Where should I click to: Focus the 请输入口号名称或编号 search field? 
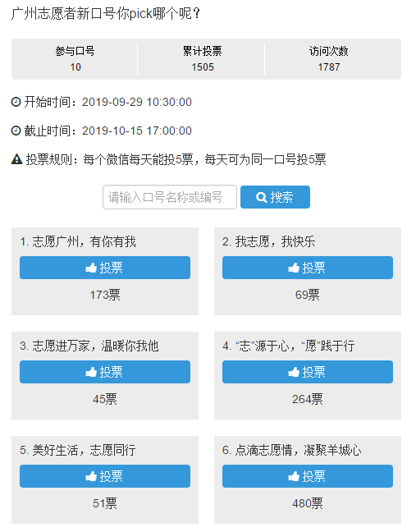pos(170,197)
